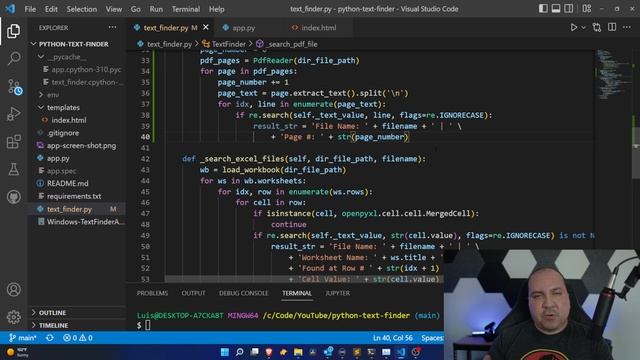Open the Accounts menu icon

13,289
